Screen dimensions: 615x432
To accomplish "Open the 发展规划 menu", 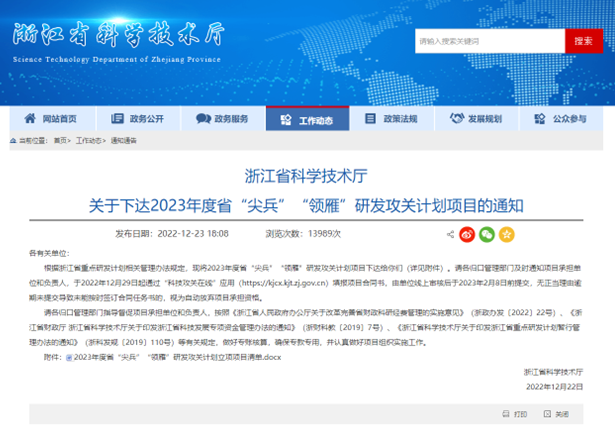I will coord(477,118).
